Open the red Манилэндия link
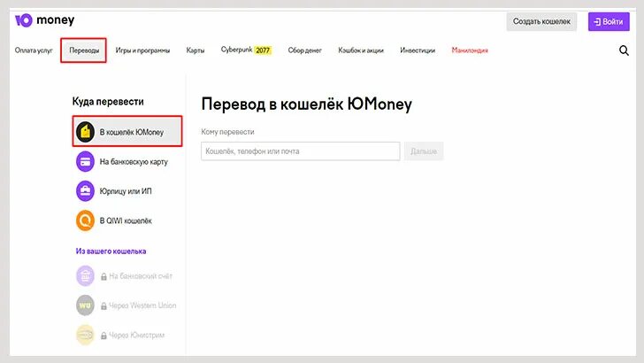The height and width of the screenshot is (363, 644). pyautogui.click(x=470, y=50)
